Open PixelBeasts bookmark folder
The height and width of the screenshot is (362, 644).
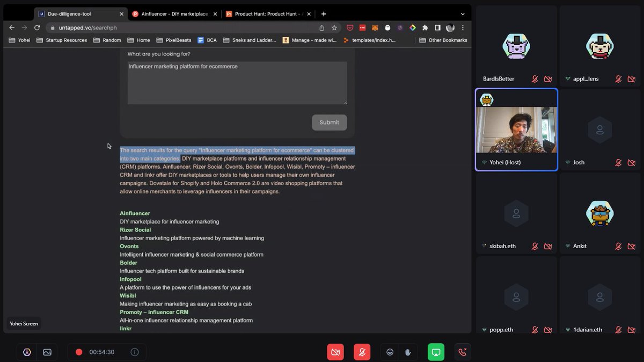click(x=174, y=40)
